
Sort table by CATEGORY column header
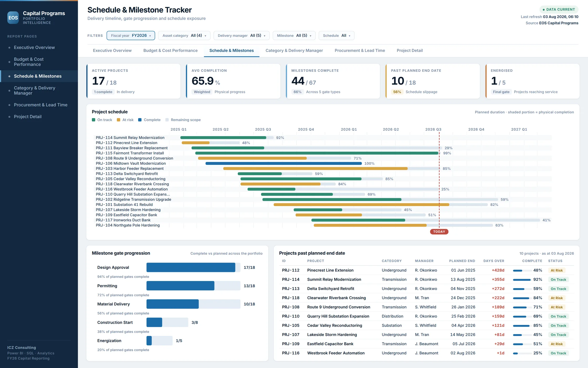(x=392, y=261)
